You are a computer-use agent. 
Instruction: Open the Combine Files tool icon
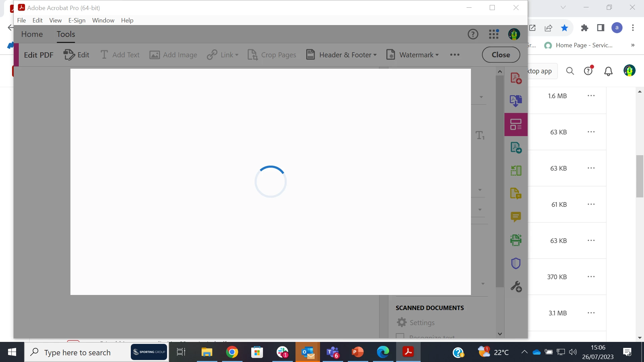pyautogui.click(x=516, y=101)
